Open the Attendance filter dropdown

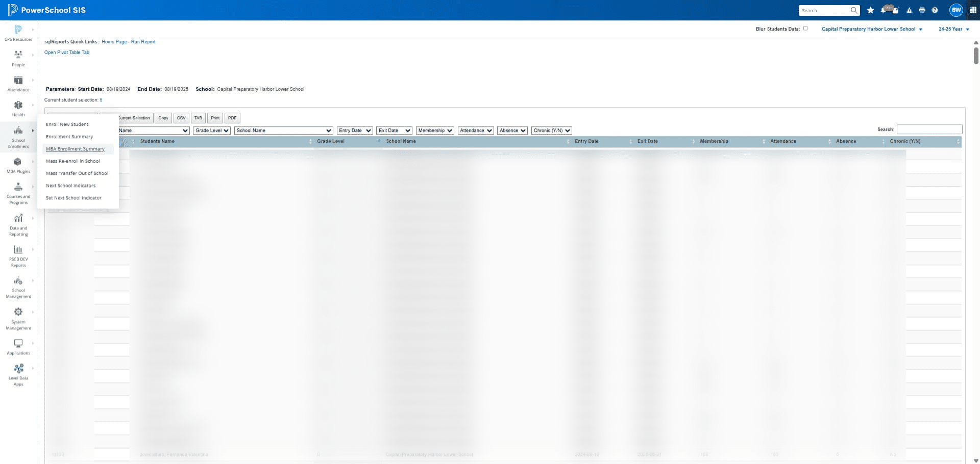(x=476, y=131)
